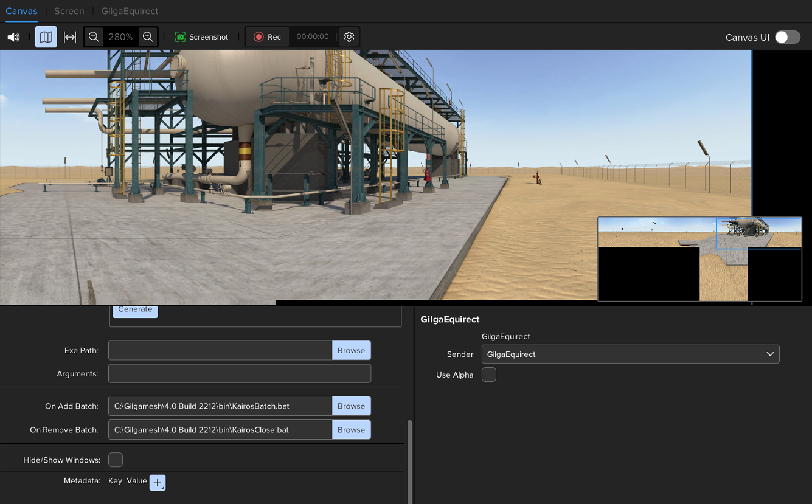Zoom out with the minus magnifier
This screenshot has height=504, width=812.
(x=94, y=37)
